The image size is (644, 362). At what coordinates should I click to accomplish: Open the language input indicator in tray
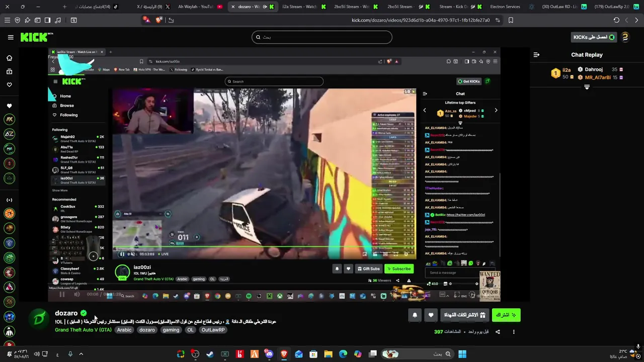[x=57, y=354]
